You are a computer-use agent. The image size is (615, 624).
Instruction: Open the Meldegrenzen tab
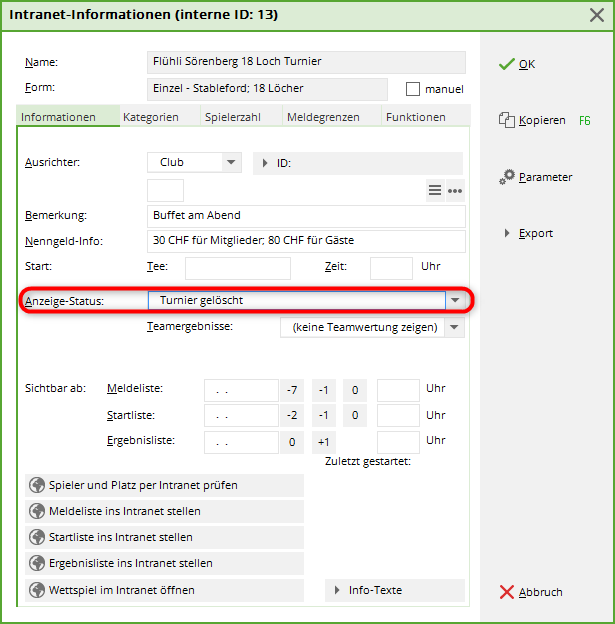pyautogui.click(x=332, y=116)
